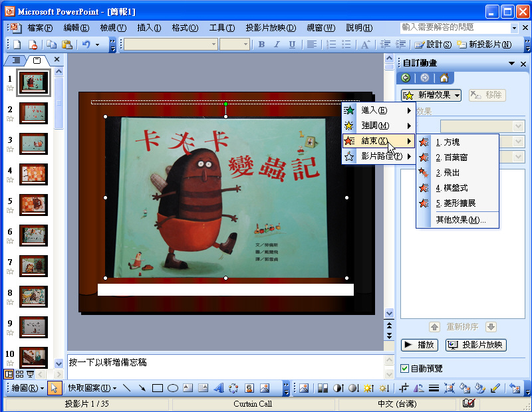Select the Line drawing tool

click(x=126, y=387)
